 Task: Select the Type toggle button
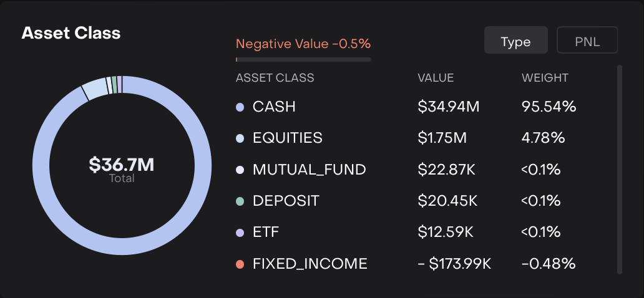tap(515, 42)
